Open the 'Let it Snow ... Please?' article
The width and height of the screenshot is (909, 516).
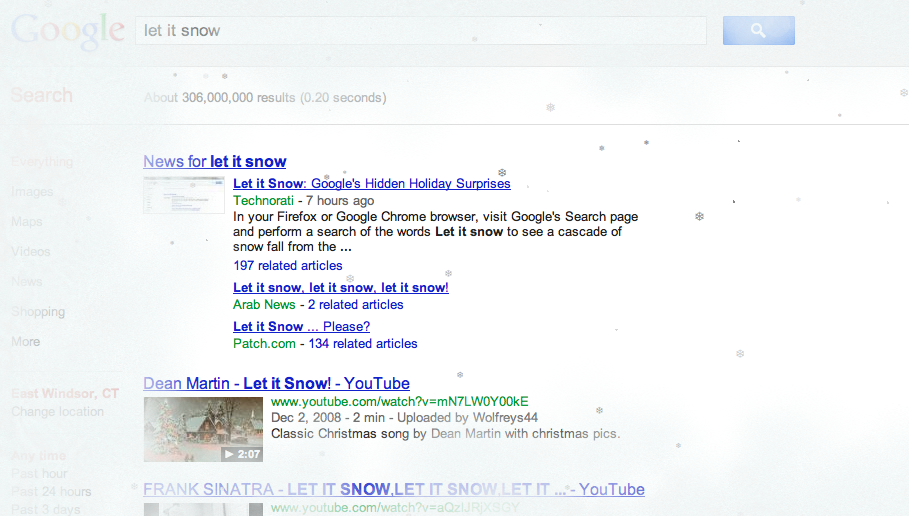[301, 327]
